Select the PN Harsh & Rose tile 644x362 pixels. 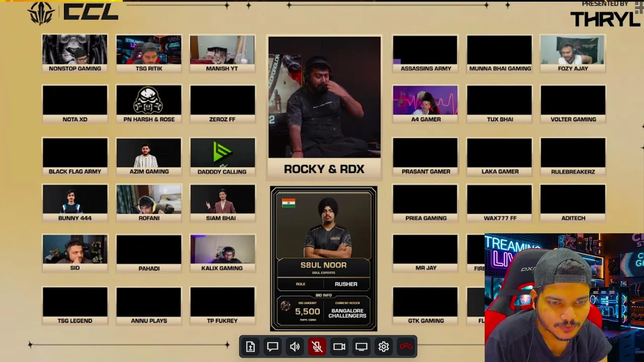[x=149, y=105]
